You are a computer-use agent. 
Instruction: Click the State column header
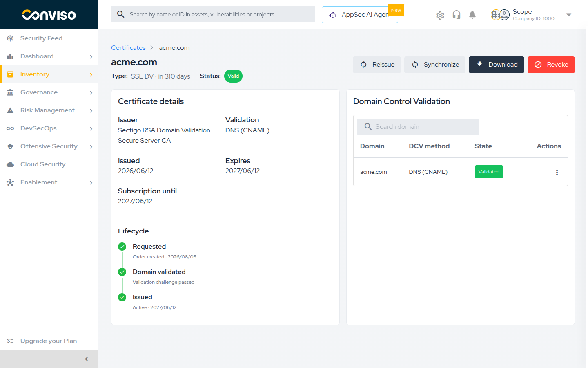click(483, 146)
